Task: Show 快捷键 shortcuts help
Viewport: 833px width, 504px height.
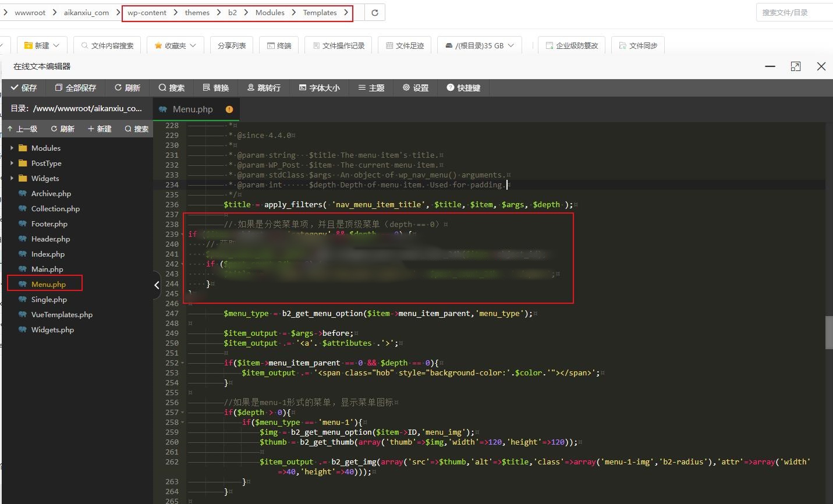Action: 463,88
